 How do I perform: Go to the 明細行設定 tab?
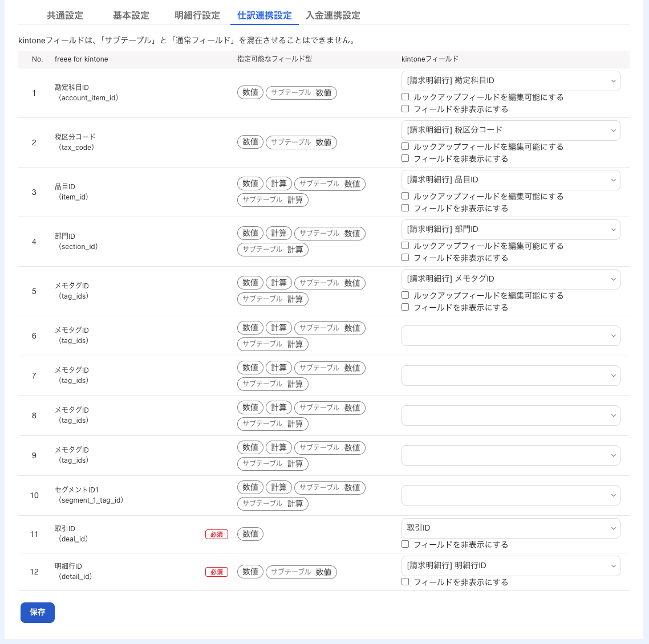[x=197, y=15]
